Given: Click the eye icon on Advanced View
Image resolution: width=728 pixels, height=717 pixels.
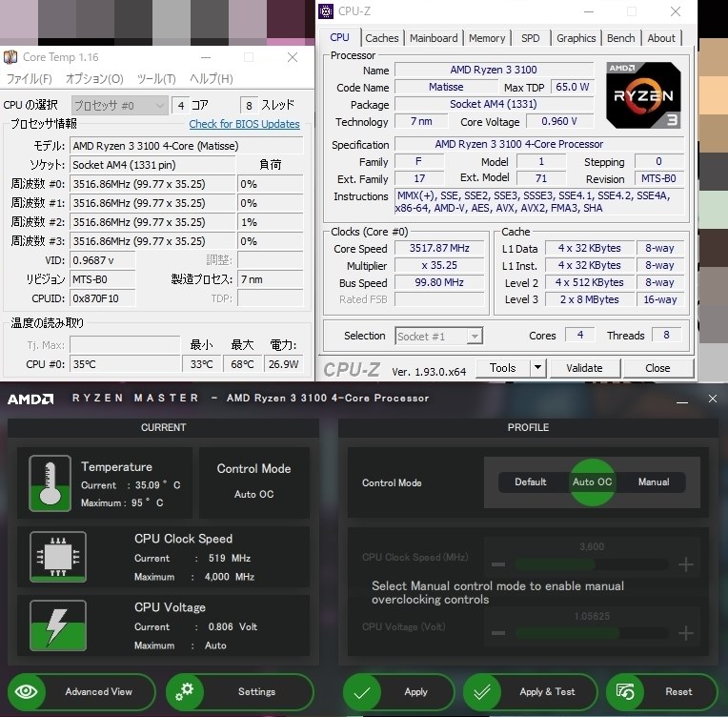Looking at the screenshot, I should (x=27, y=691).
